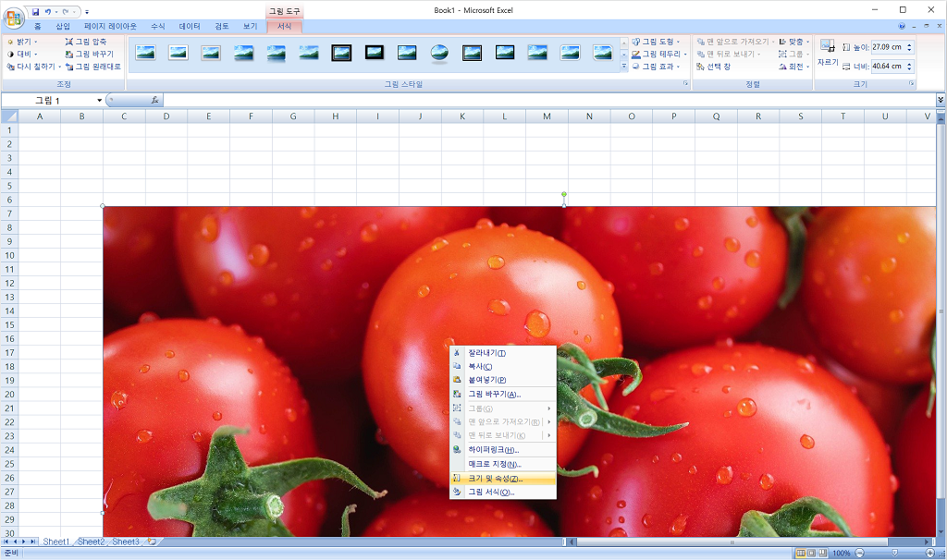The width and height of the screenshot is (947, 560).
Task: Choose 크기 및 속성 in the context menu
Action: (502, 479)
